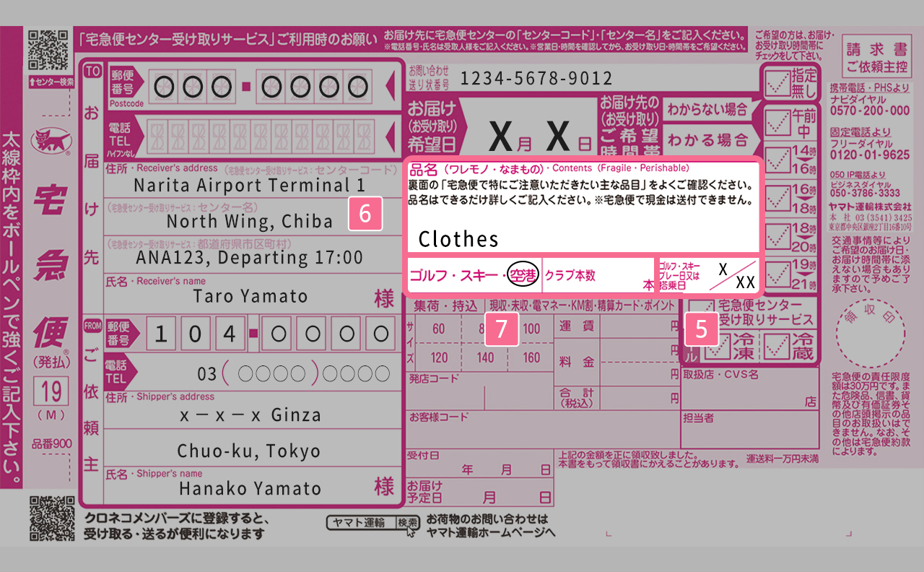Click the Taro Yamato receiver name field
Screen dimensions: 924x572
tap(250, 296)
